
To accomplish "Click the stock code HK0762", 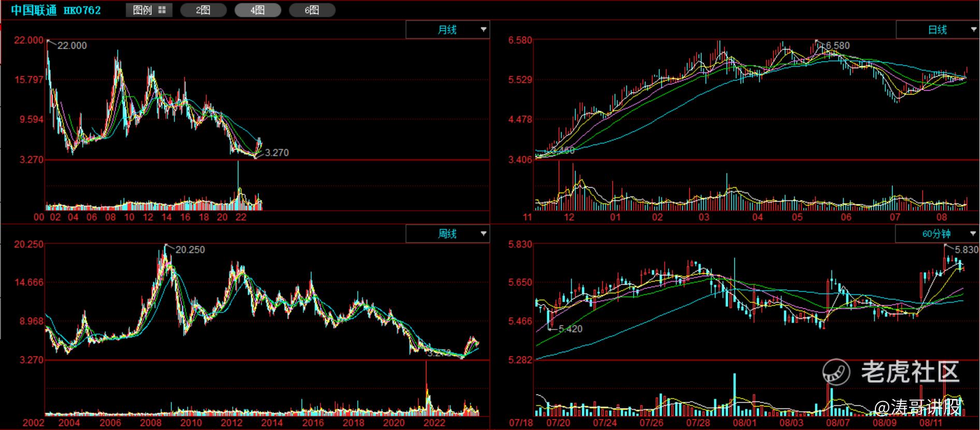I will (x=82, y=10).
